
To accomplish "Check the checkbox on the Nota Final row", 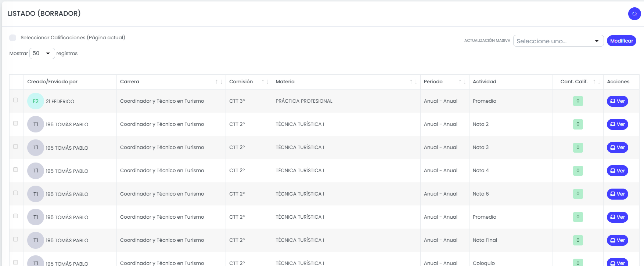I will coord(15,239).
